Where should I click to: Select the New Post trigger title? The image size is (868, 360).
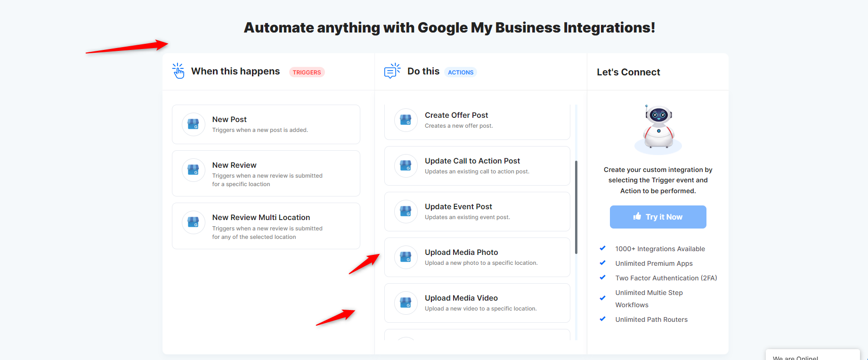click(x=229, y=120)
